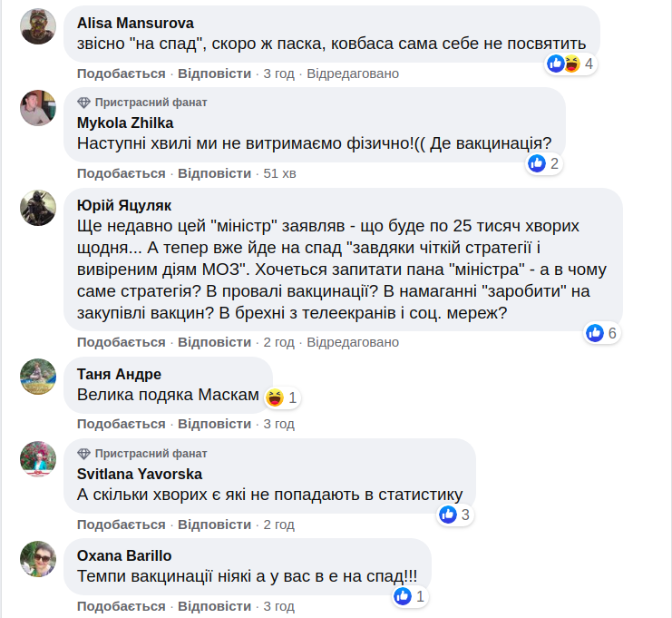Like Таня Андре's comment via Подобається
672x618 pixels.
coord(121,424)
